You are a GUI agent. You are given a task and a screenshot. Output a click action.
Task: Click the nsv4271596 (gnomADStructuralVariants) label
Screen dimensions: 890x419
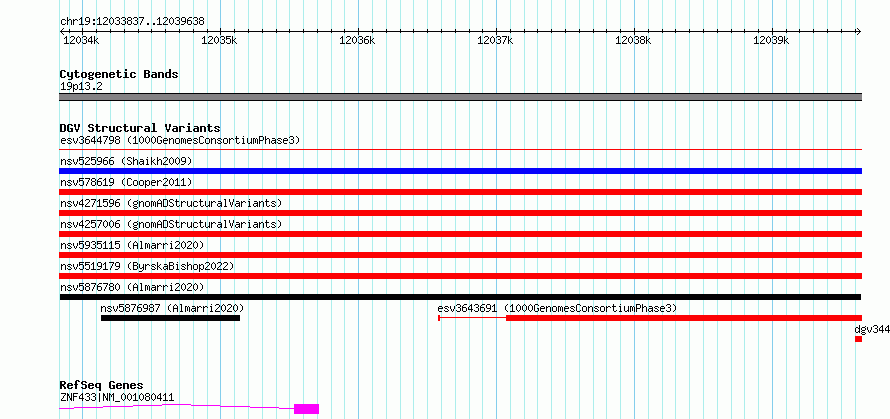tap(171, 203)
